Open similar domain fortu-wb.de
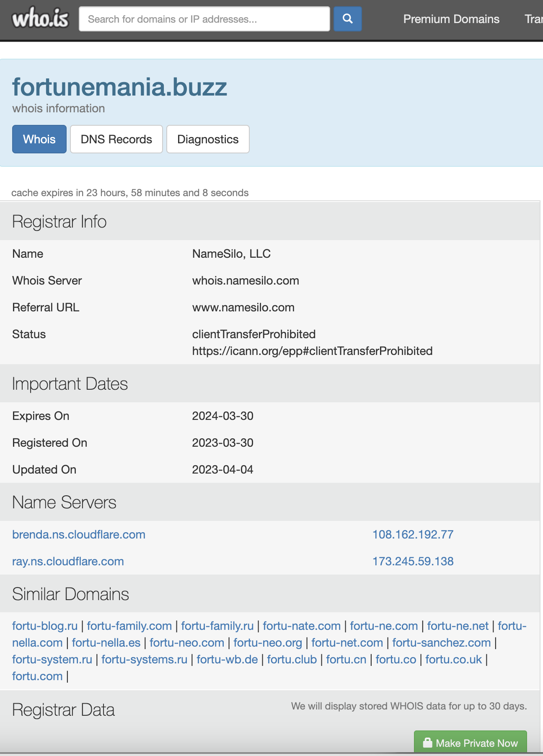This screenshot has height=756, width=543. [228, 660]
